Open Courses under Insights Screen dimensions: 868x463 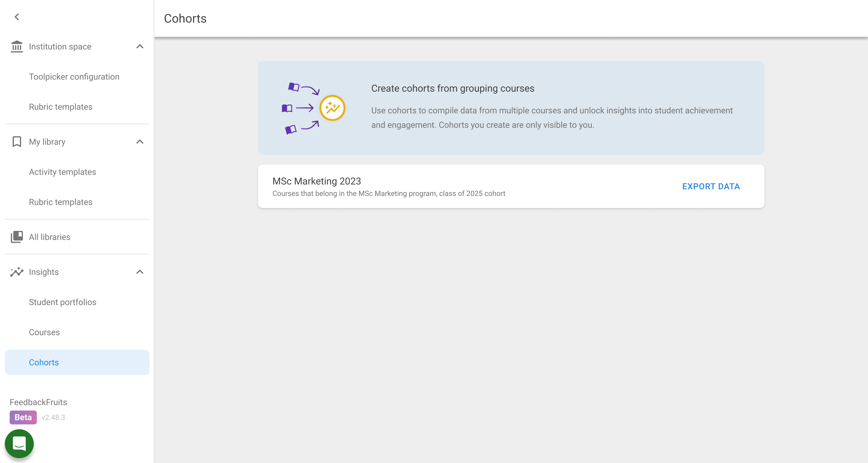point(44,332)
